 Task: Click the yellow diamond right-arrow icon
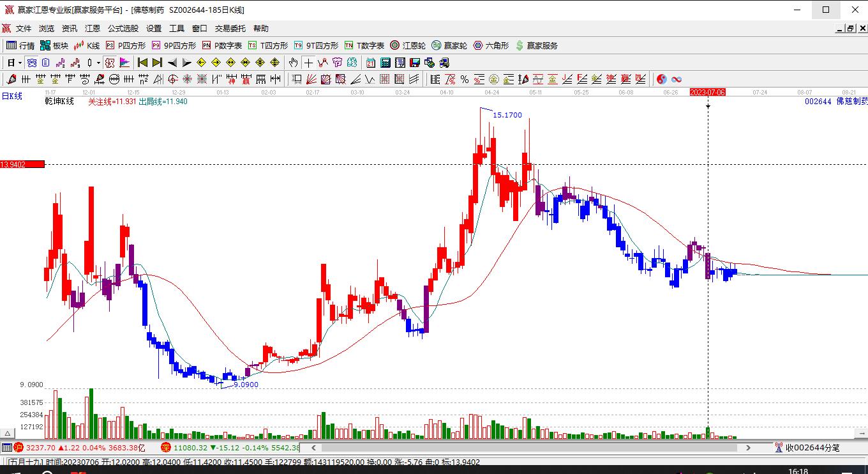click(216, 63)
